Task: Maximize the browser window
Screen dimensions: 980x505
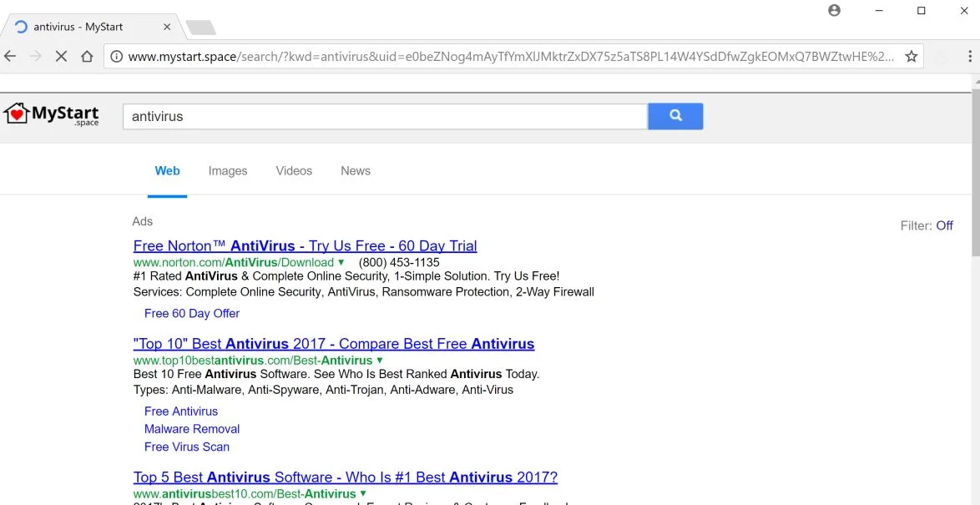Action: pyautogui.click(x=922, y=11)
